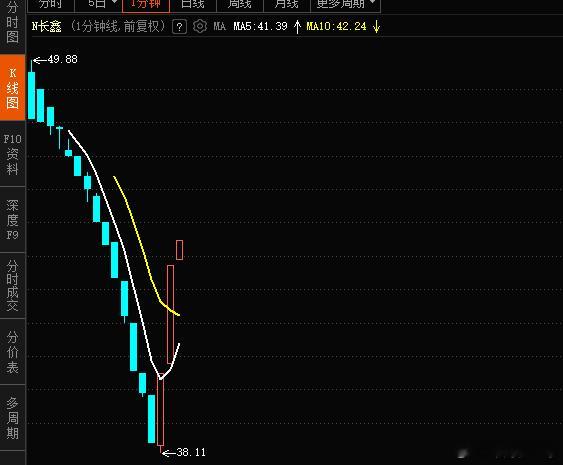Select the last small red candlestick

point(180,250)
